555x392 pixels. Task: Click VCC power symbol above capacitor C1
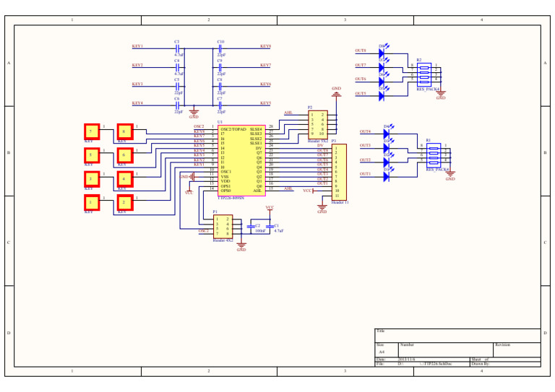click(270, 210)
